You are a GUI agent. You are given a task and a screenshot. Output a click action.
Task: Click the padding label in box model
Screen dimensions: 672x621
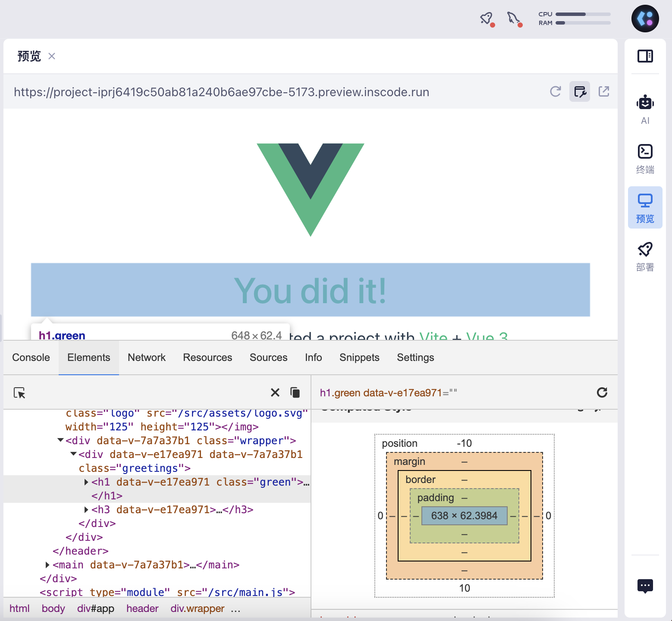coord(436,498)
